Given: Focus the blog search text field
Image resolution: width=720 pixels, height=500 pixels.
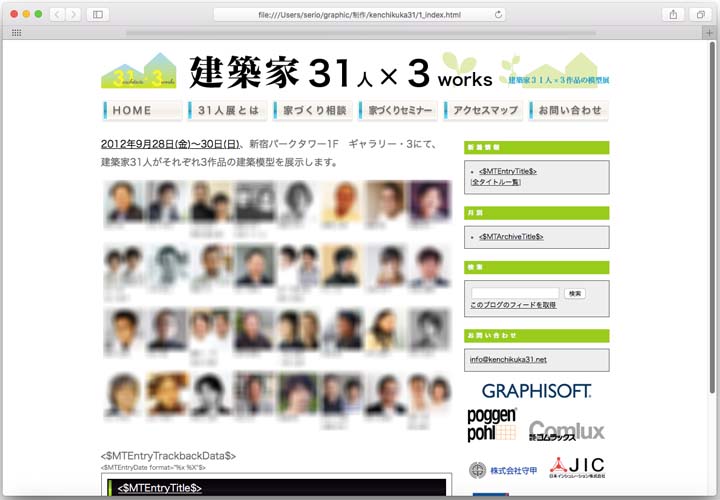Looking at the screenshot, I should pyautogui.click(x=515, y=293).
